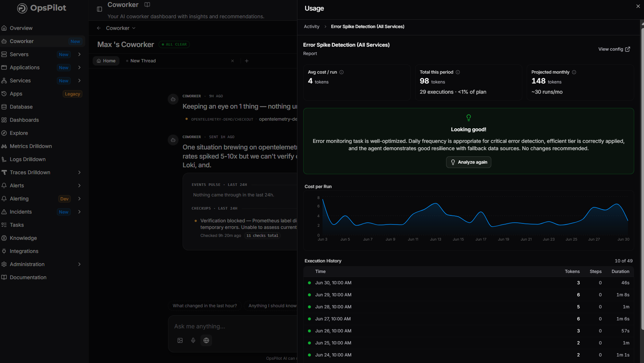
Task: Open the Coworker docs book icon
Action: pyautogui.click(x=147, y=5)
